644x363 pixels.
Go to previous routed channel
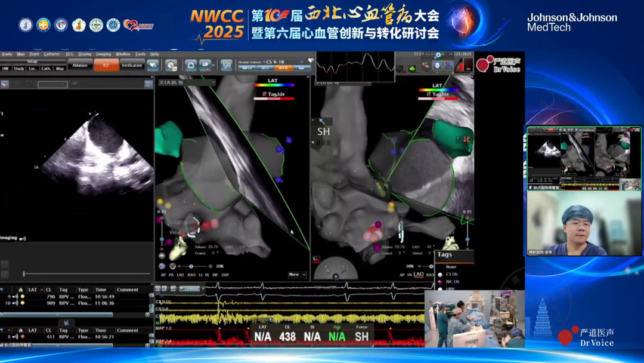pyautogui.click(x=264, y=62)
